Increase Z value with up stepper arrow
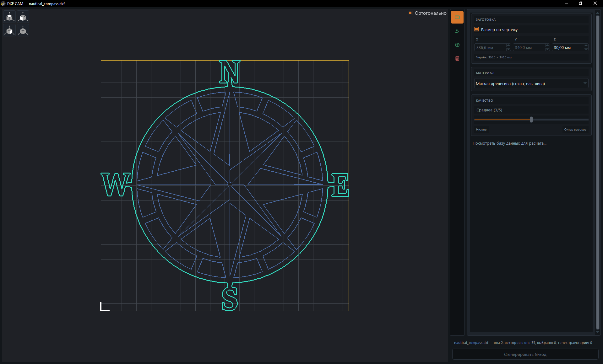 pyautogui.click(x=586, y=45)
